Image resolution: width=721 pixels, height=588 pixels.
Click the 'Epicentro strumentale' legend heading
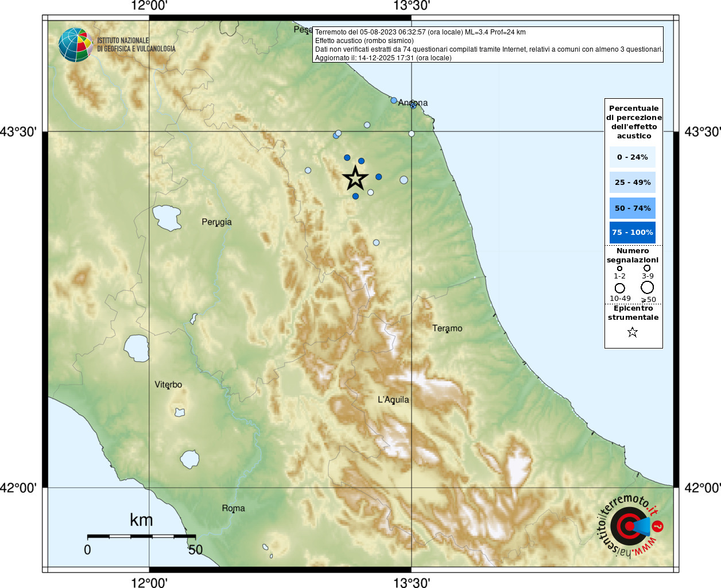[633, 312]
